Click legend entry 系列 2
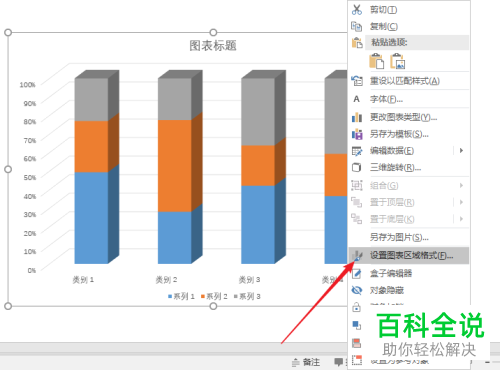 (x=214, y=296)
